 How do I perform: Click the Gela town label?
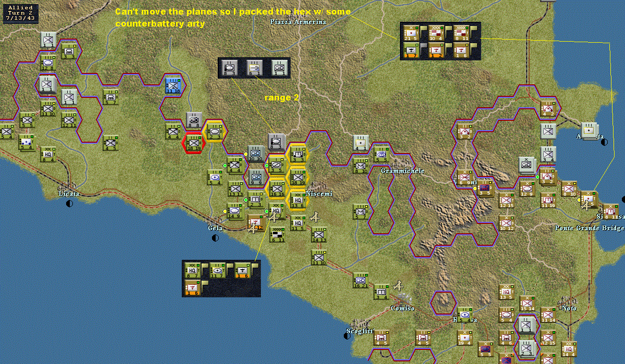pos(215,228)
